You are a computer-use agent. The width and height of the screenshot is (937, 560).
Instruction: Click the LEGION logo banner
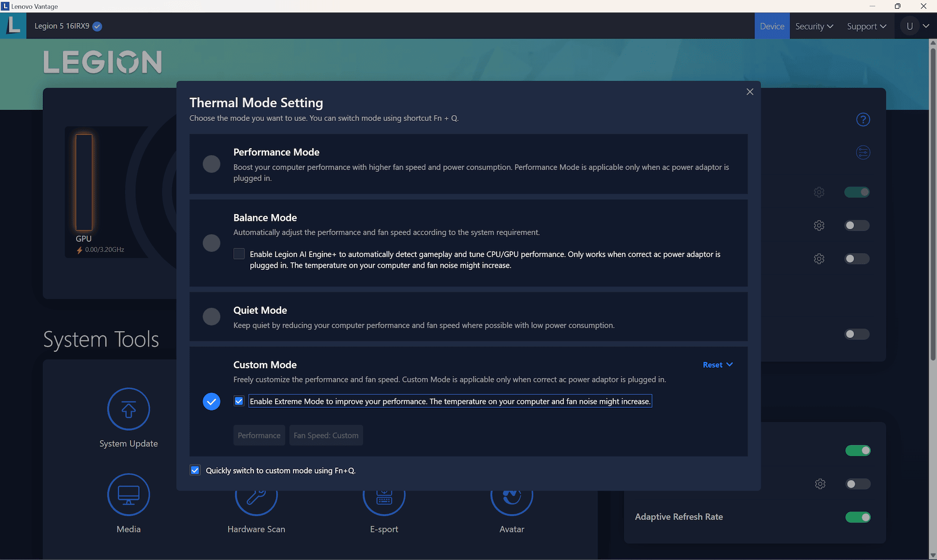(102, 62)
